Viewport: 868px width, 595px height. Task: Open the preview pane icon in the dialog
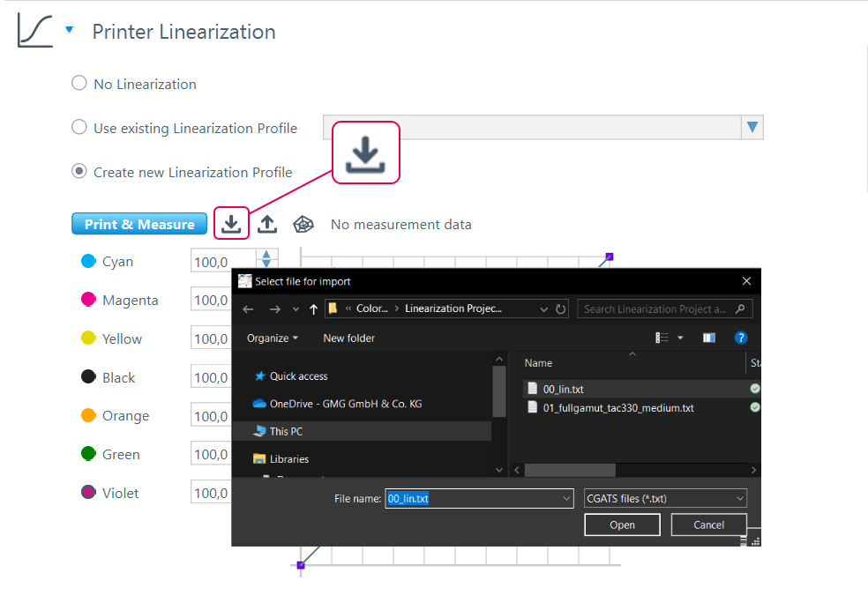click(709, 337)
